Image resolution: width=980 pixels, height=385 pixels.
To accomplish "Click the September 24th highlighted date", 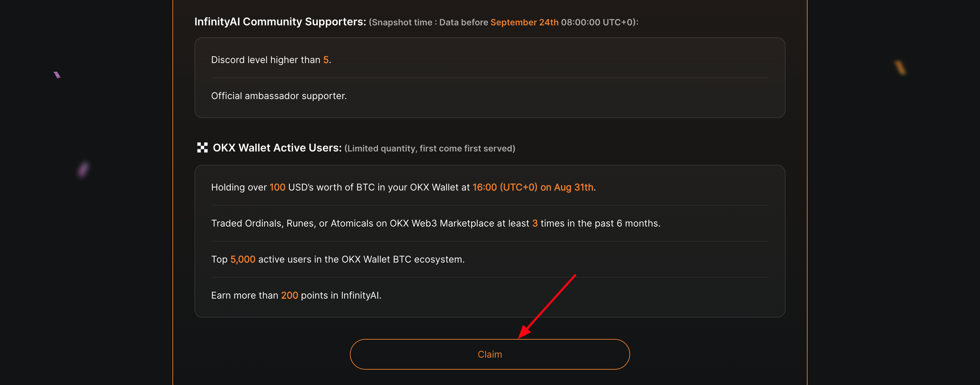I will [x=524, y=22].
